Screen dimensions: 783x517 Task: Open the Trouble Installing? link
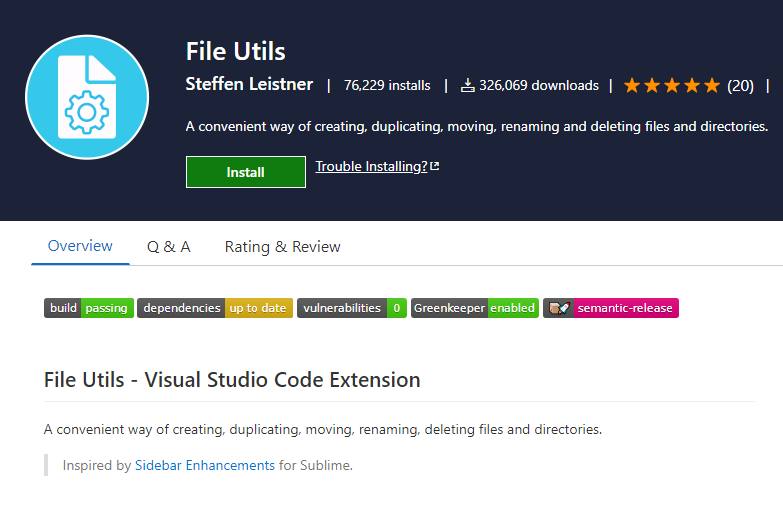tap(372, 166)
